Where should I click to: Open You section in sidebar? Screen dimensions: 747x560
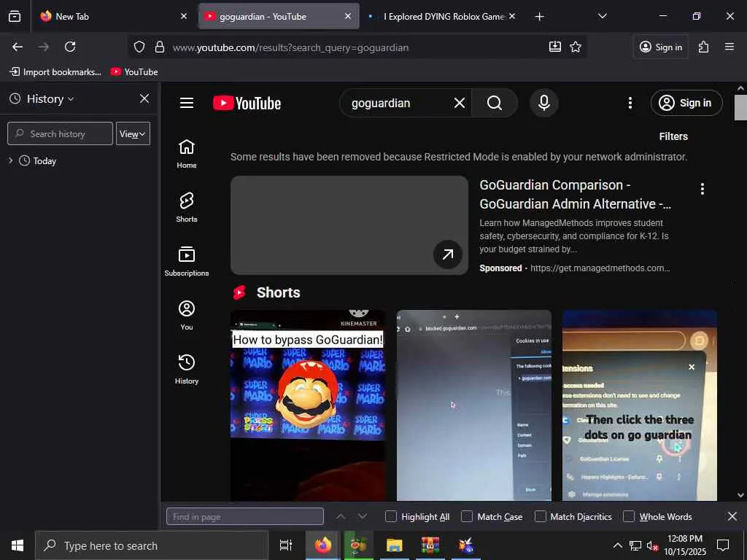(x=187, y=315)
